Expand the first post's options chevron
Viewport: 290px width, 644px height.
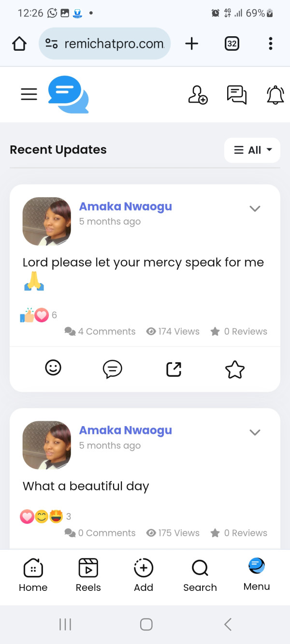pyautogui.click(x=255, y=209)
